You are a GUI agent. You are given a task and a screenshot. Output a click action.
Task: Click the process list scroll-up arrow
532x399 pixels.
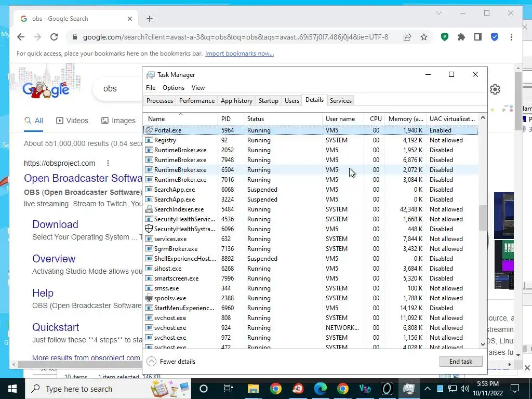click(x=483, y=118)
